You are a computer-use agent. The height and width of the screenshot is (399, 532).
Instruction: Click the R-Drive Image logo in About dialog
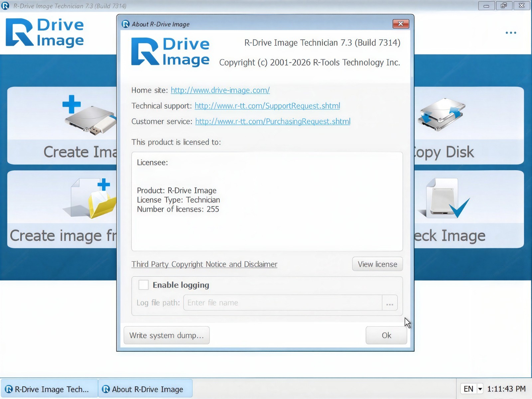tap(170, 52)
